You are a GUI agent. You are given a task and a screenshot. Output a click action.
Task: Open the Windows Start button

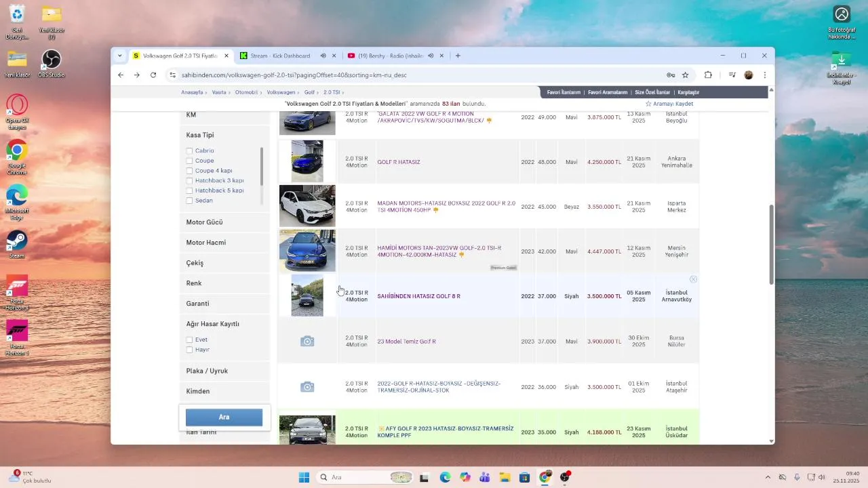(304, 477)
